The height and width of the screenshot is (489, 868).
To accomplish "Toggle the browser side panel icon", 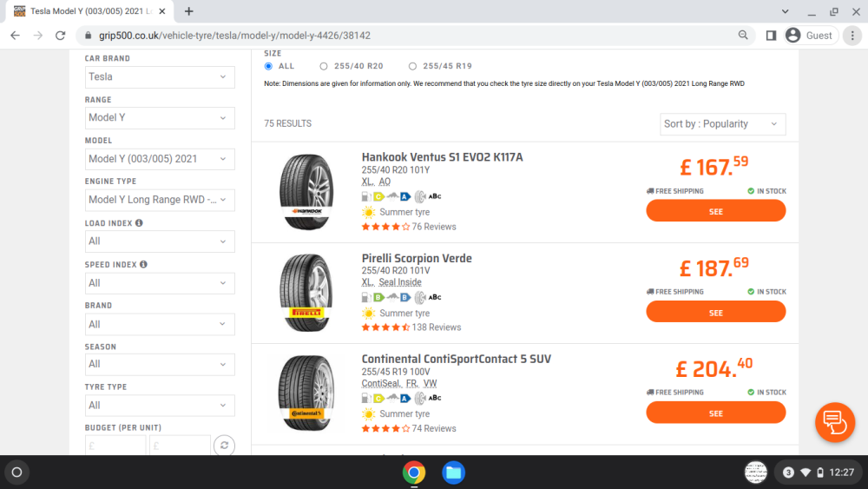I will (x=771, y=36).
